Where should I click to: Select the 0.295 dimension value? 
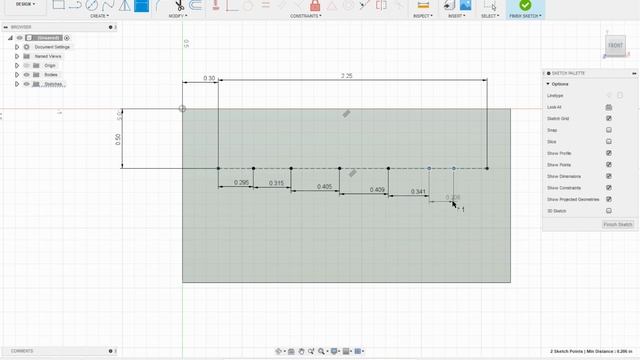pos(241,182)
